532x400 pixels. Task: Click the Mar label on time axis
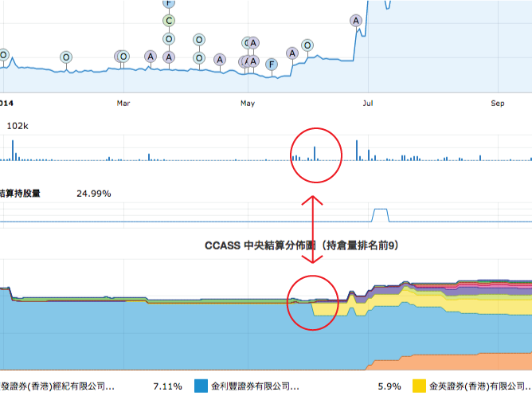123,103
